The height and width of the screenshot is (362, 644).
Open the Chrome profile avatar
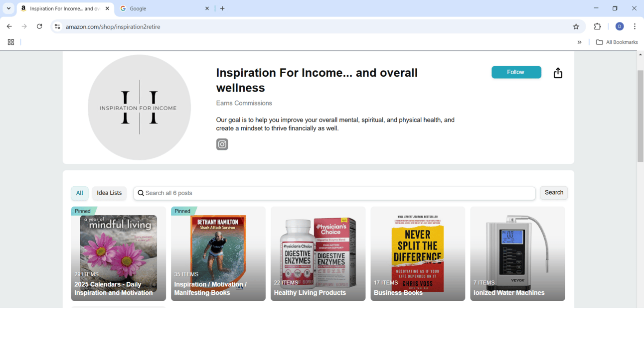pos(620,26)
